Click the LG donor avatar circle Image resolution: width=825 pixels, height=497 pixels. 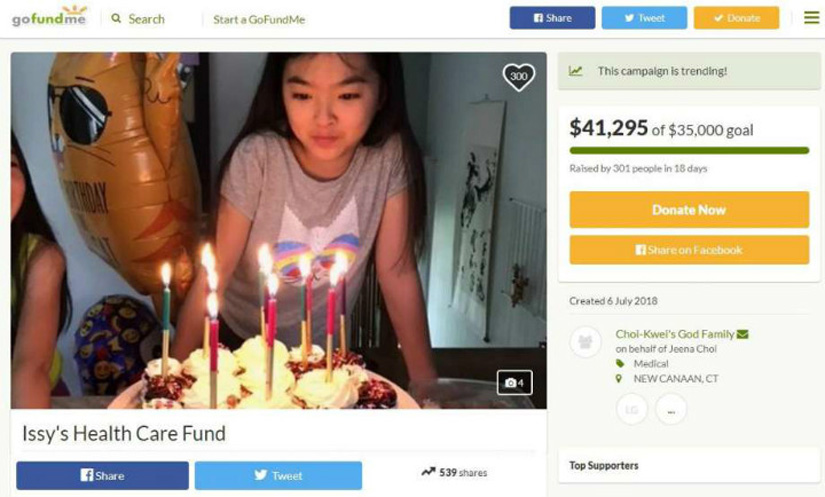(x=631, y=409)
